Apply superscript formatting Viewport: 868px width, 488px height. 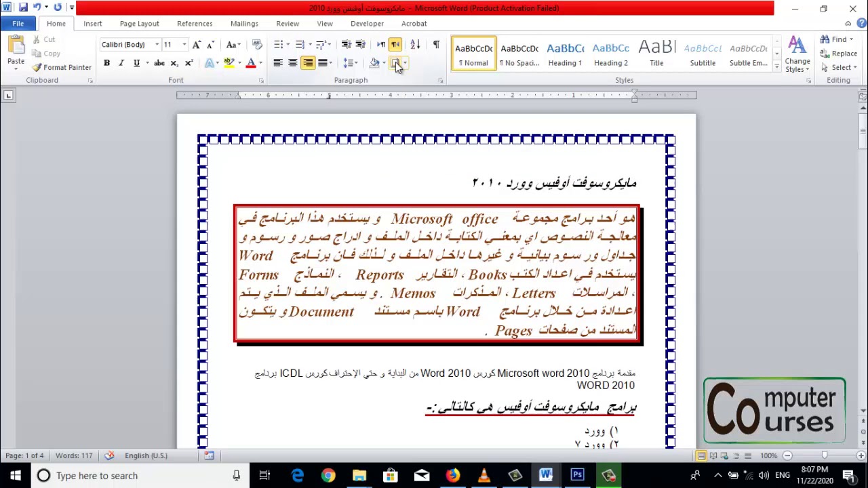pyautogui.click(x=189, y=63)
